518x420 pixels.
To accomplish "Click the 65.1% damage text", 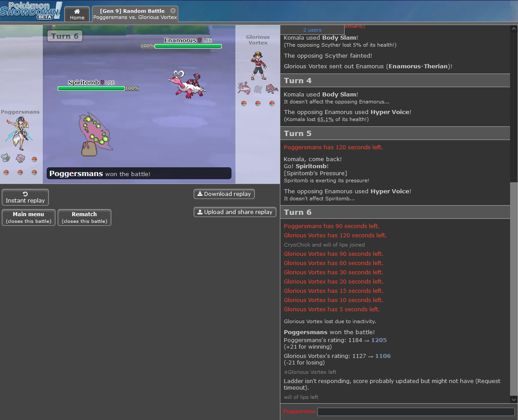I will click(325, 119).
